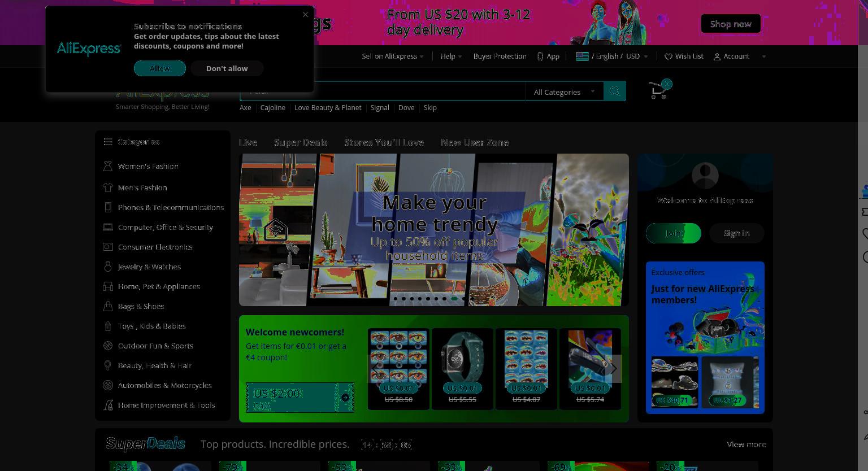Click the Men's Fashion shirt icon
The image size is (868, 471).
click(x=108, y=187)
